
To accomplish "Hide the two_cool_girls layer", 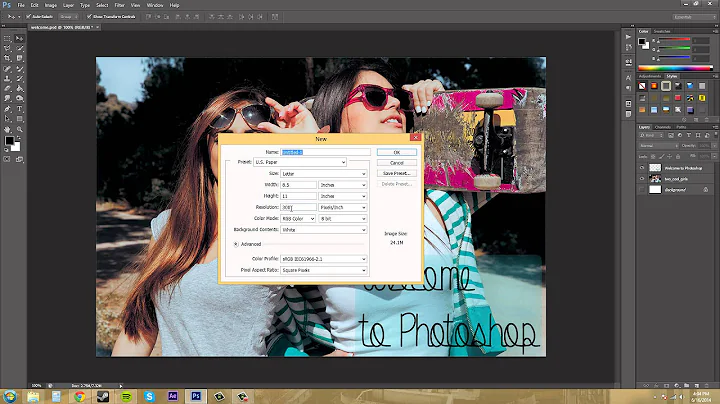I will (x=642, y=179).
